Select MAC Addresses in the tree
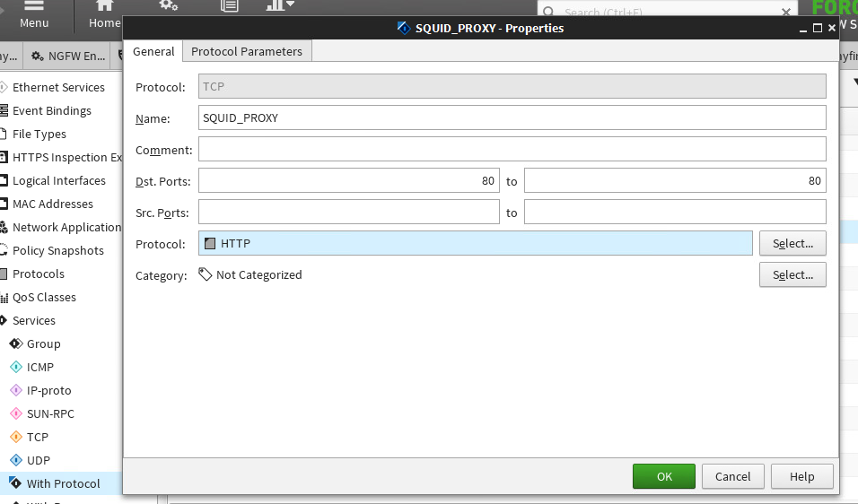 coord(53,204)
